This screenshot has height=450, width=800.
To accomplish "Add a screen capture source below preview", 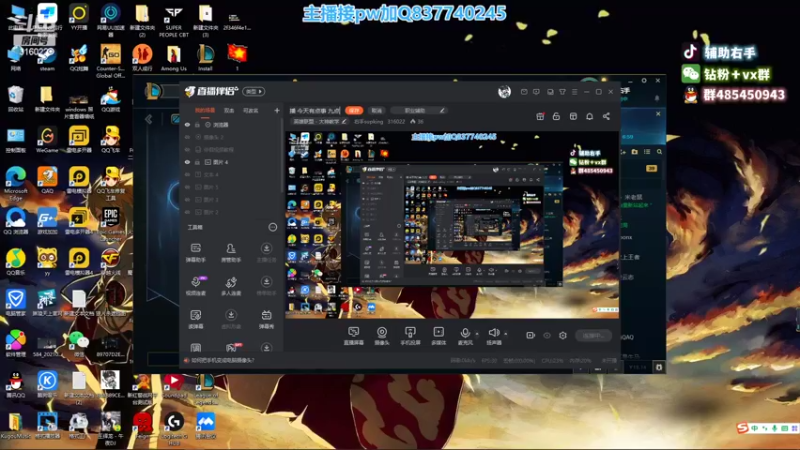I will (354, 336).
